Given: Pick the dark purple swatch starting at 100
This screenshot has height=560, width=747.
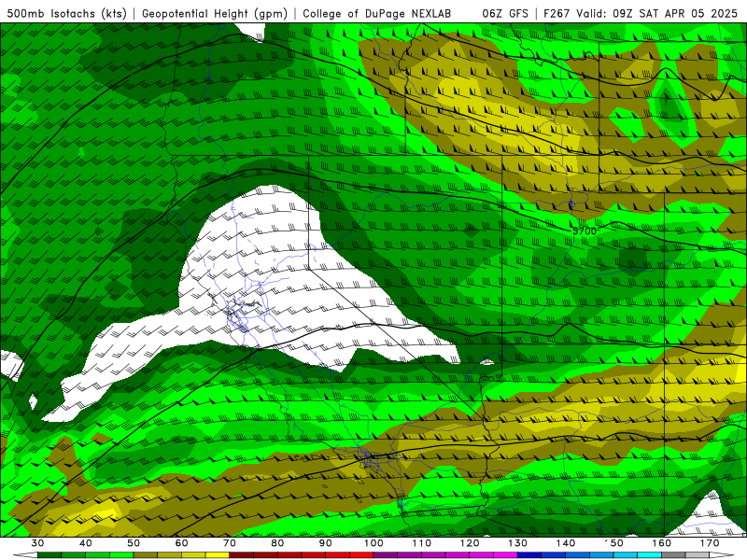Looking at the screenshot, I should (386, 555).
